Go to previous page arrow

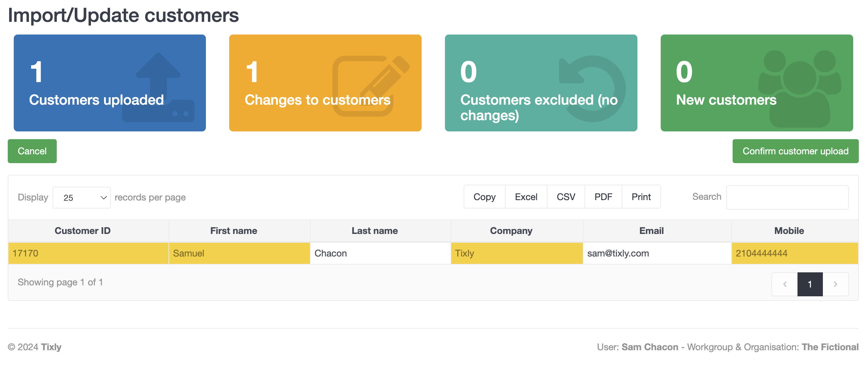(x=785, y=284)
